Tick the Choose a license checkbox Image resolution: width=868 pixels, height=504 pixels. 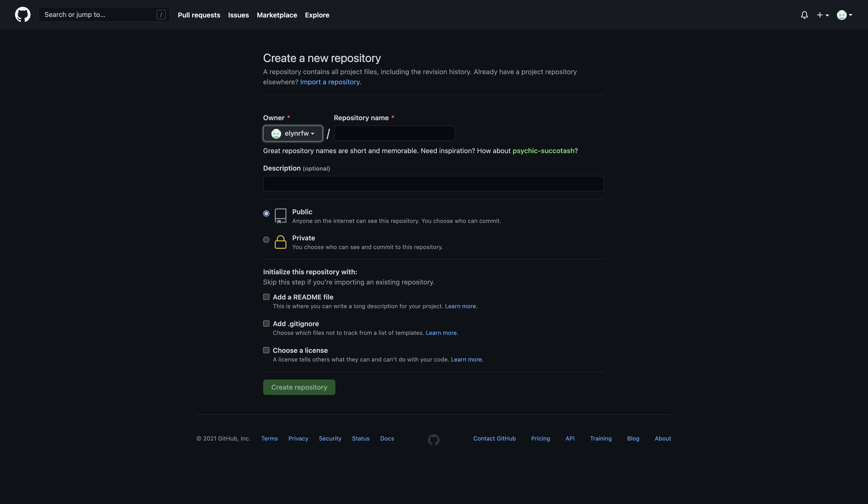click(x=266, y=350)
